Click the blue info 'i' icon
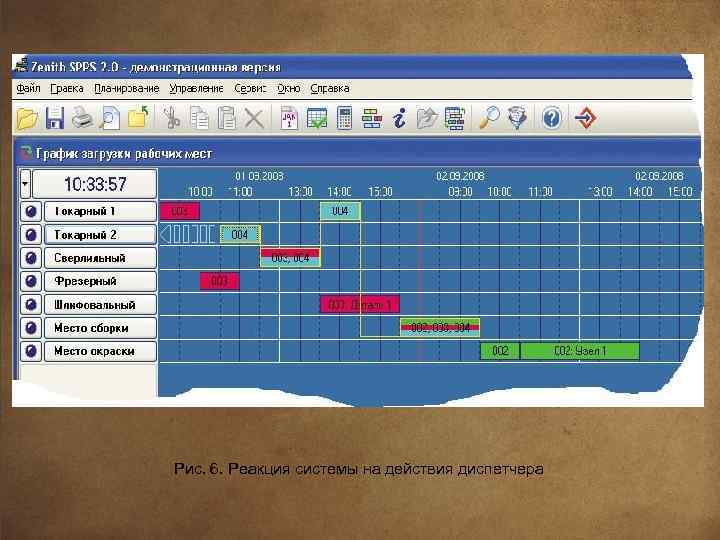This screenshot has width=720, height=540. click(x=400, y=118)
